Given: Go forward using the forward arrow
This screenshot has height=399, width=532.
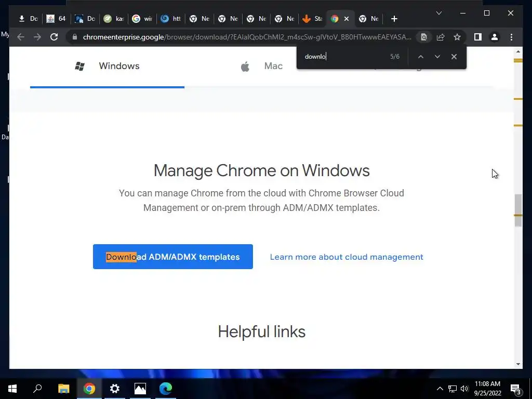Looking at the screenshot, I should (x=37, y=37).
